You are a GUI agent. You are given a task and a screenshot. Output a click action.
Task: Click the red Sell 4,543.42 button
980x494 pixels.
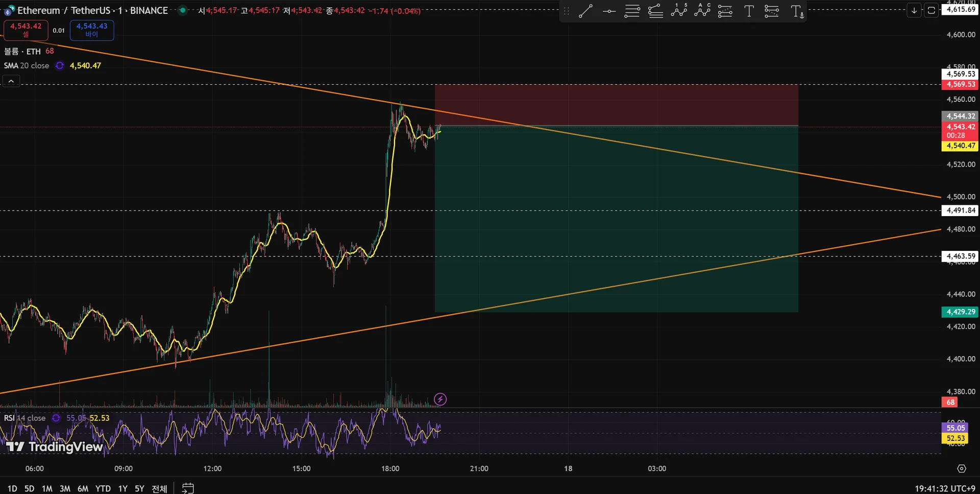pyautogui.click(x=26, y=30)
